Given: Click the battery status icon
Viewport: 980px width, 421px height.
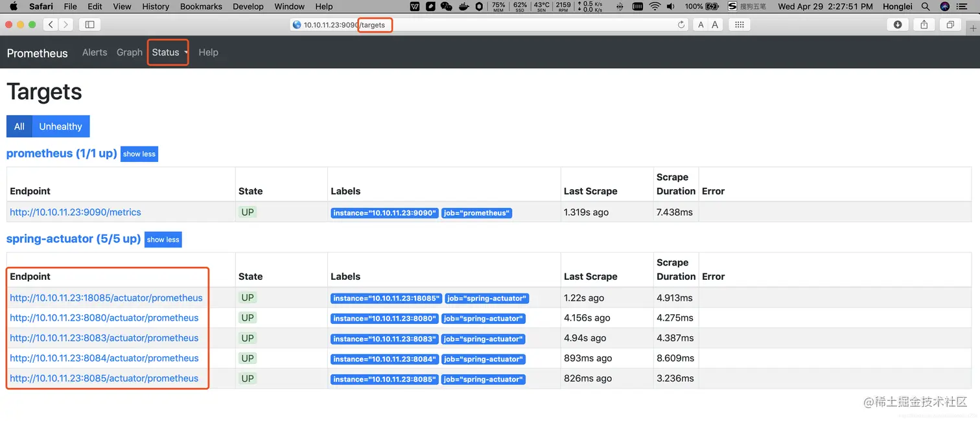Looking at the screenshot, I should tap(712, 6).
